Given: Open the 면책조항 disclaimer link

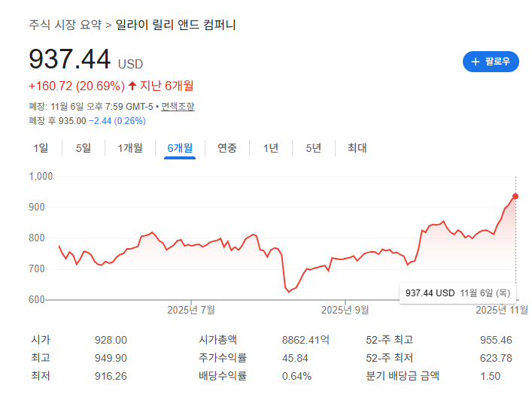Looking at the screenshot, I should point(178,107).
